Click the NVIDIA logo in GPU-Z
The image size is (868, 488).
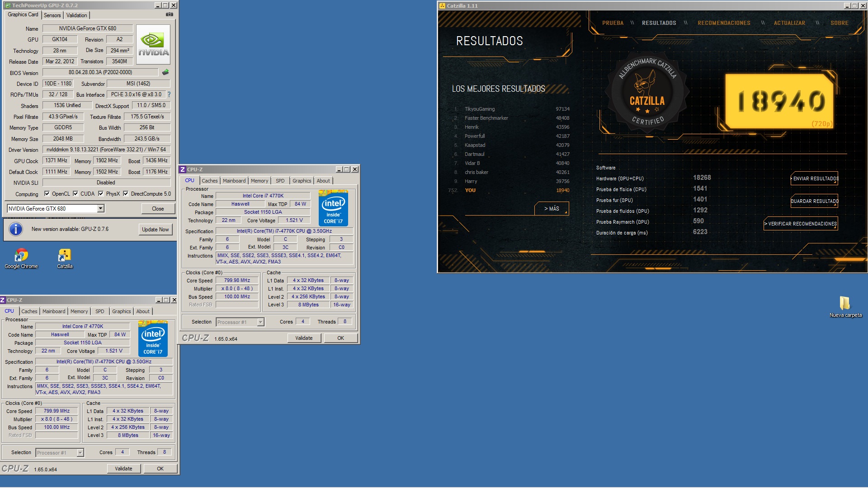(x=153, y=45)
